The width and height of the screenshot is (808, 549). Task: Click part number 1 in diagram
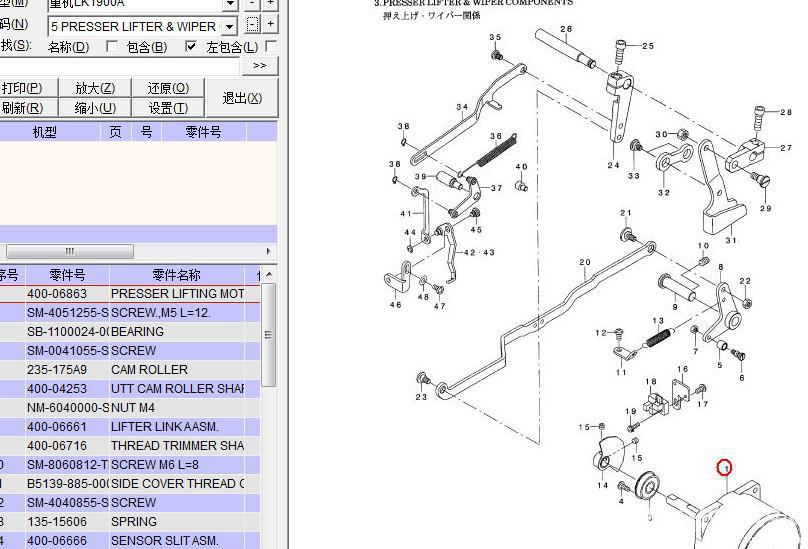pos(725,468)
